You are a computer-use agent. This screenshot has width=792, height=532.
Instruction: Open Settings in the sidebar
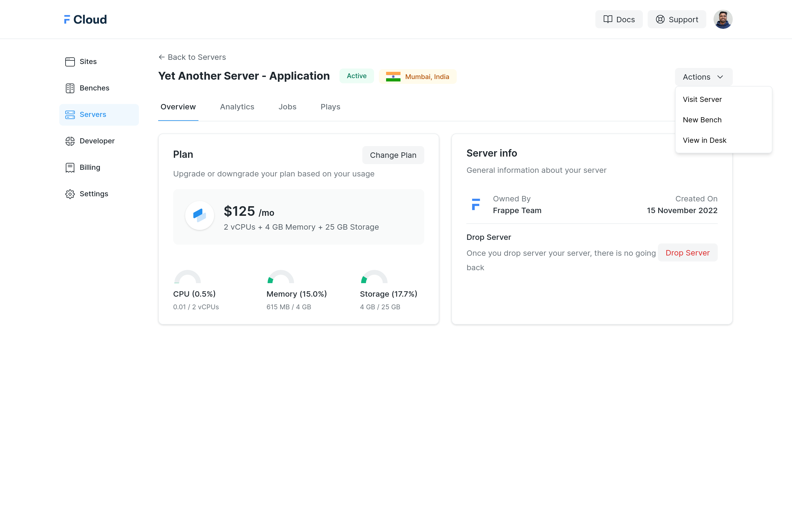tap(99, 194)
